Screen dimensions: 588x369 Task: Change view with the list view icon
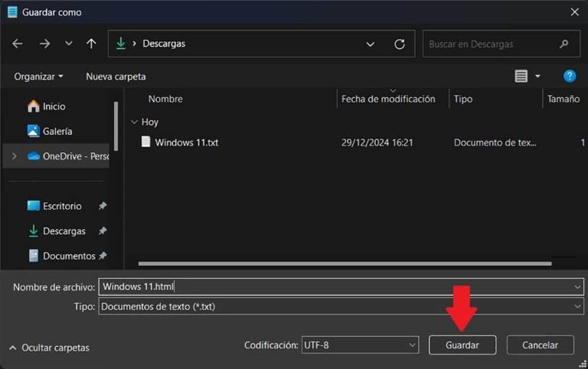point(521,76)
